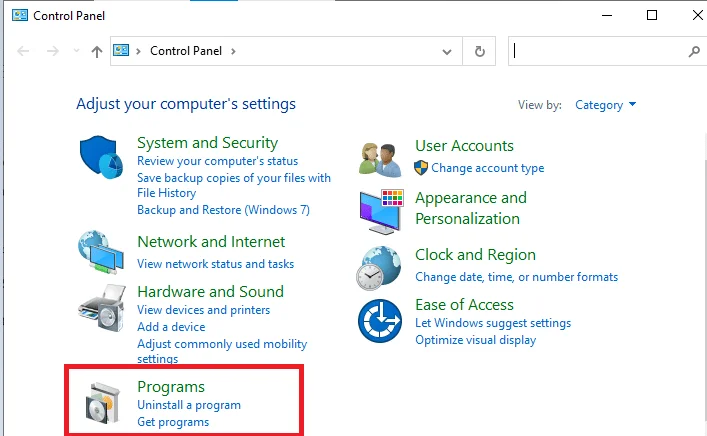Go up one folder level arrow
The height and width of the screenshot is (436, 707).
[96, 51]
